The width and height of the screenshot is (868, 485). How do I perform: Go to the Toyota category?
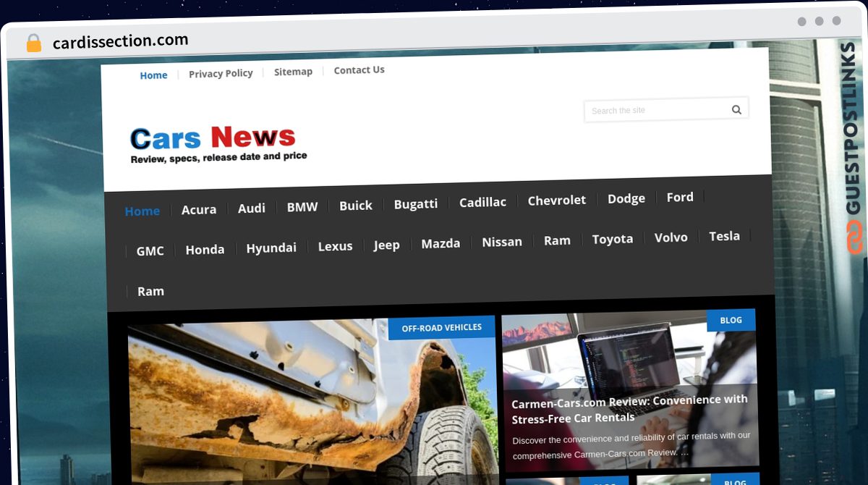tap(613, 239)
